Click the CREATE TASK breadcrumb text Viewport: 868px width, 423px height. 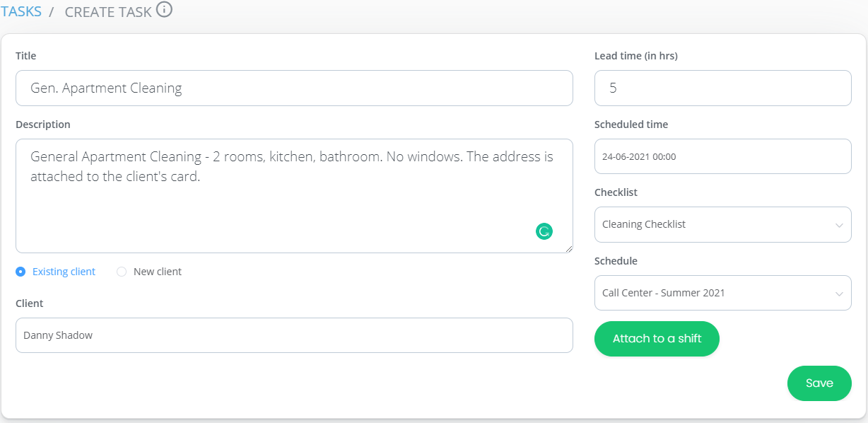click(108, 12)
